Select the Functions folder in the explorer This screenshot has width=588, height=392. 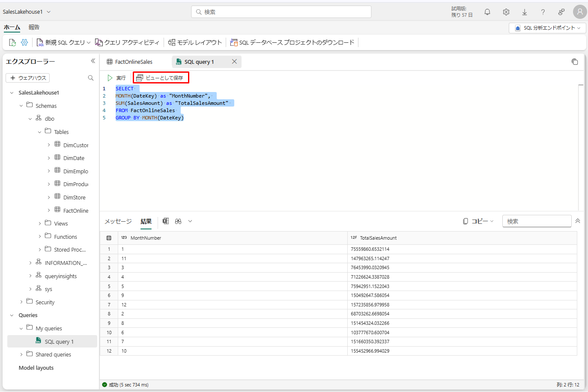(66, 237)
